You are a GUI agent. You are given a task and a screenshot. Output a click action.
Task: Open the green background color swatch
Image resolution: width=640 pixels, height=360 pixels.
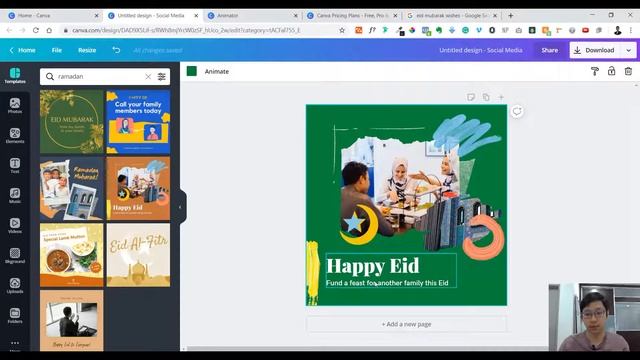[x=191, y=71]
